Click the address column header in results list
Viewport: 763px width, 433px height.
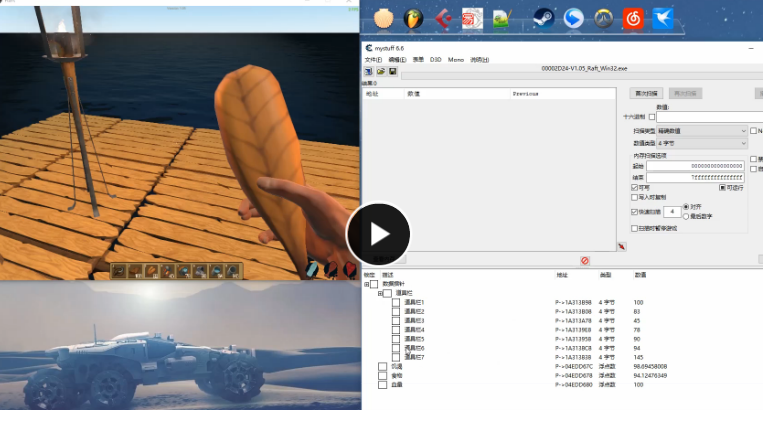pyautogui.click(x=383, y=94)
